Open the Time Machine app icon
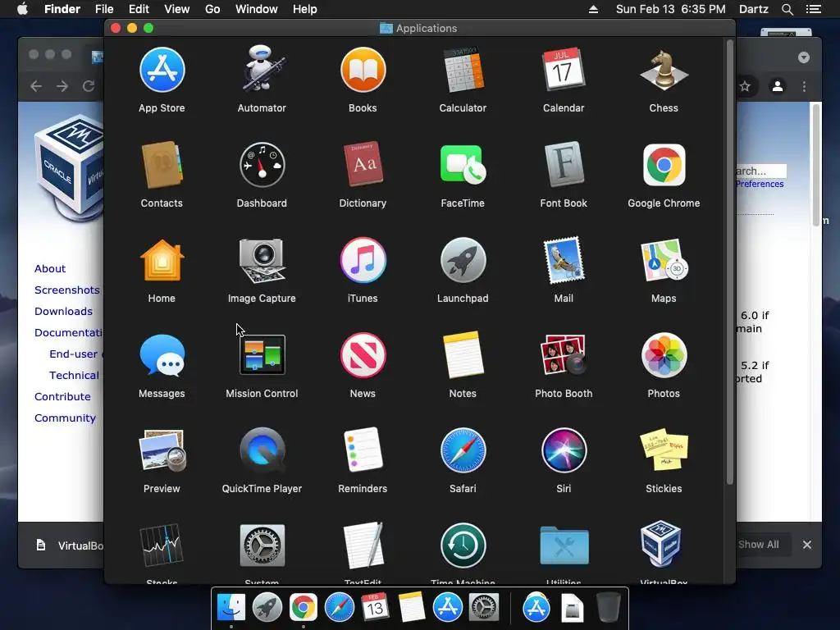This screenshot has width=840, height=630. pos(463,546)
